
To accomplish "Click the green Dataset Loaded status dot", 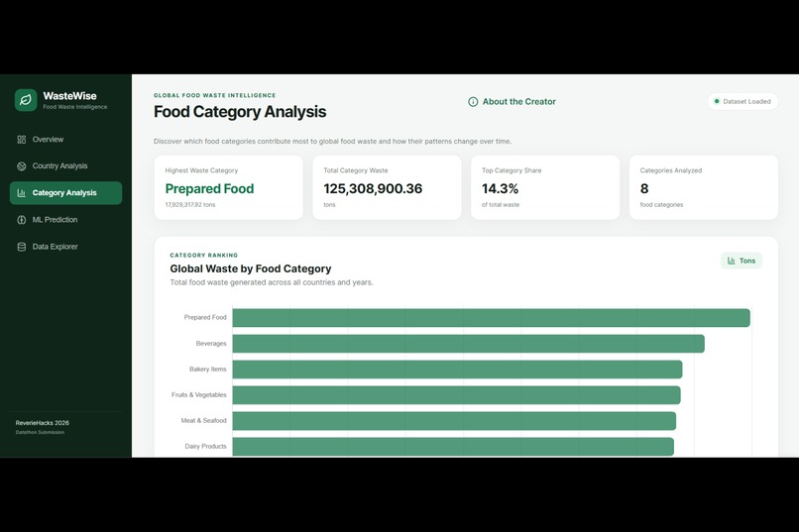I will (x=717, y=101).
